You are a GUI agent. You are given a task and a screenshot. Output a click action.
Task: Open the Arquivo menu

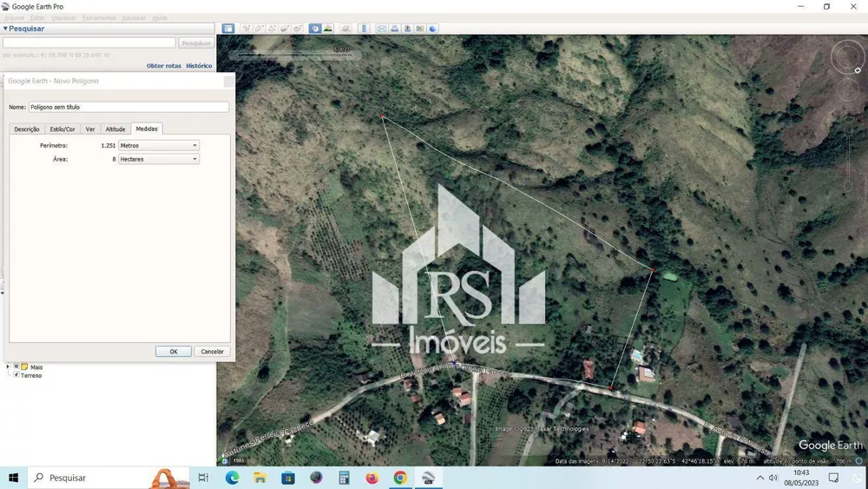pos(14,17)
